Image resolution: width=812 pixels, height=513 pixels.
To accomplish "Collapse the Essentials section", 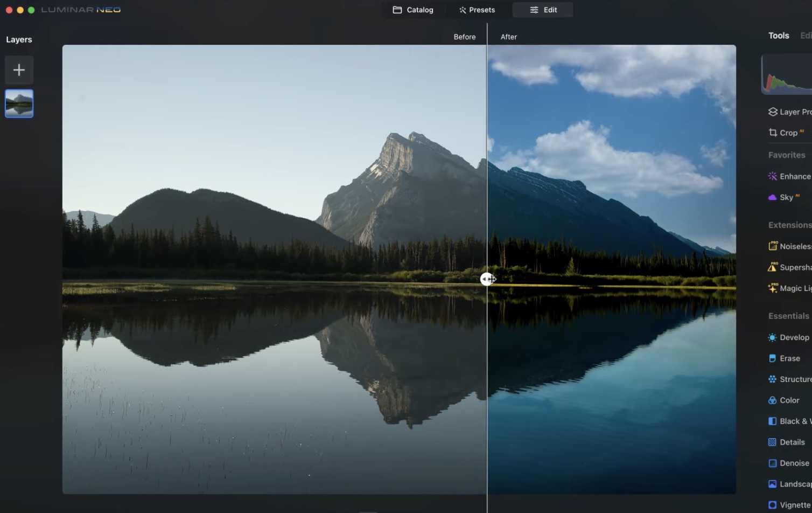I will 788,316.
